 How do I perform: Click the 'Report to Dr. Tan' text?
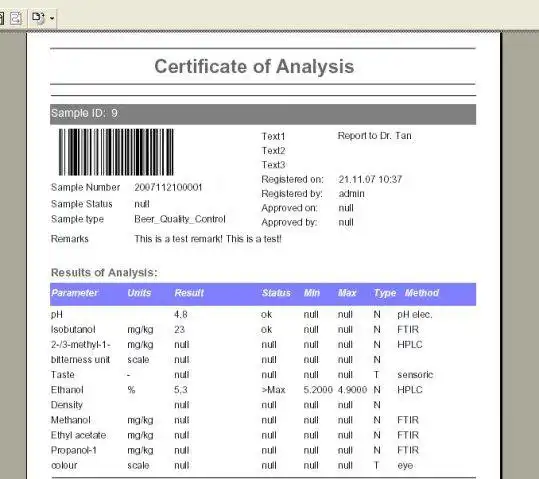(x=374, y=136)
